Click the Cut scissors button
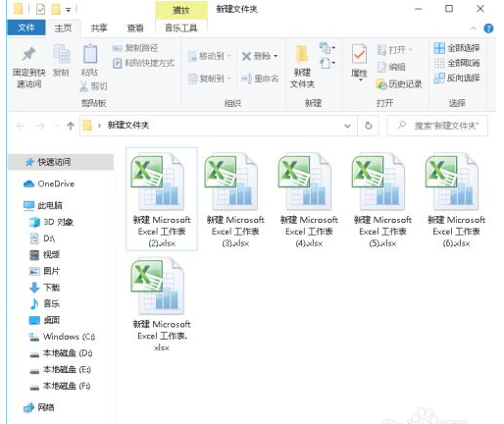The image size is (504, 424). tap(93, 86)
